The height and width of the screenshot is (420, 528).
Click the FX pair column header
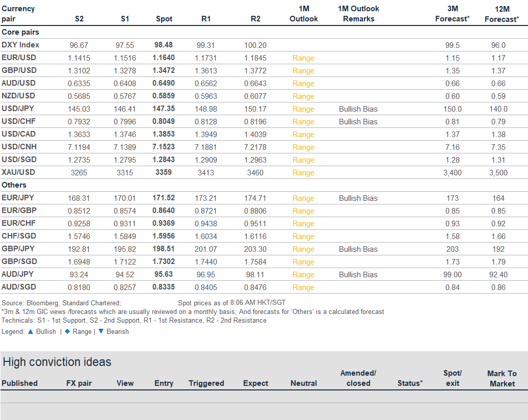(x=79, y=383)
